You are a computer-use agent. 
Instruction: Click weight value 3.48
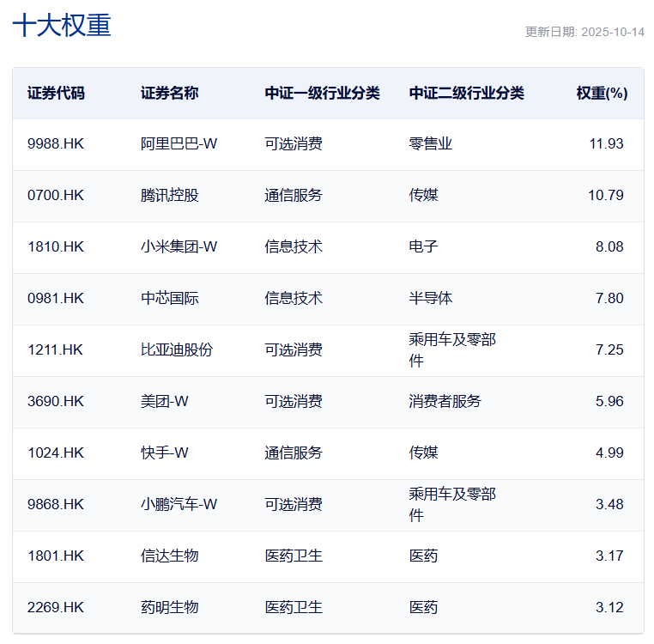point(609,505)
